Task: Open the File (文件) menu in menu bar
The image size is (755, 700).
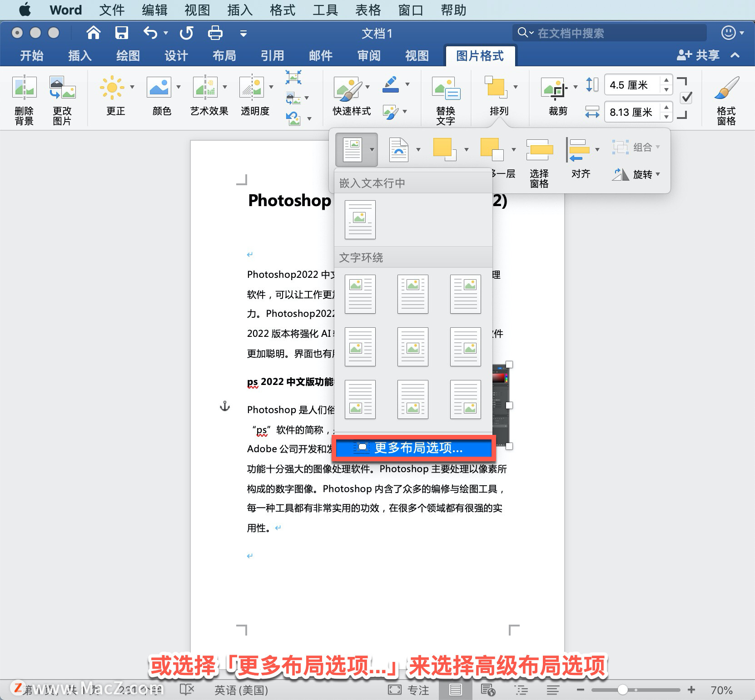Action: [x=112, y=10]
